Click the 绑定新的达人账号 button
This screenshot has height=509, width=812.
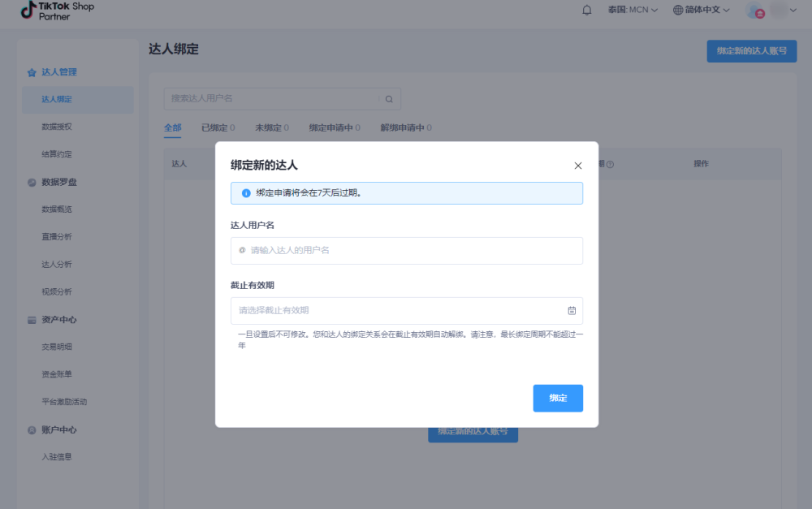click(x=751, y=50)
